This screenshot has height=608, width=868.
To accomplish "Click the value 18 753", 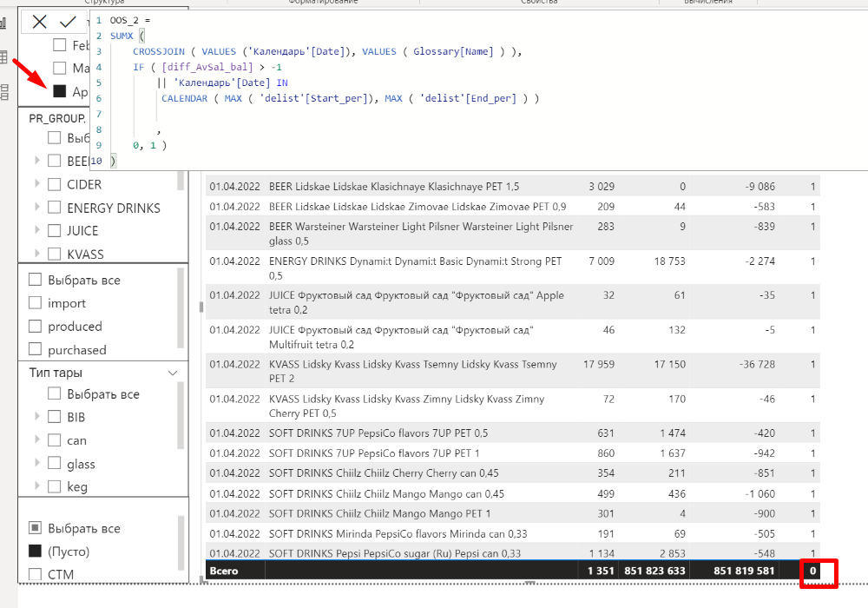I will [669, 261].
